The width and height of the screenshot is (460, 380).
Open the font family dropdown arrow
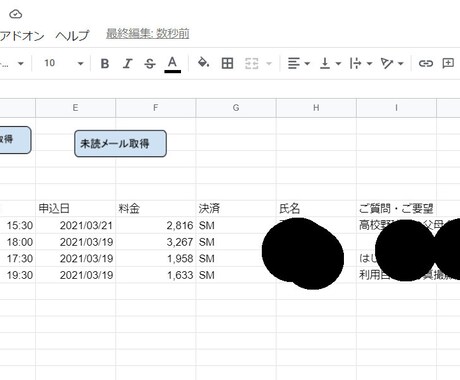pos(21,63)
